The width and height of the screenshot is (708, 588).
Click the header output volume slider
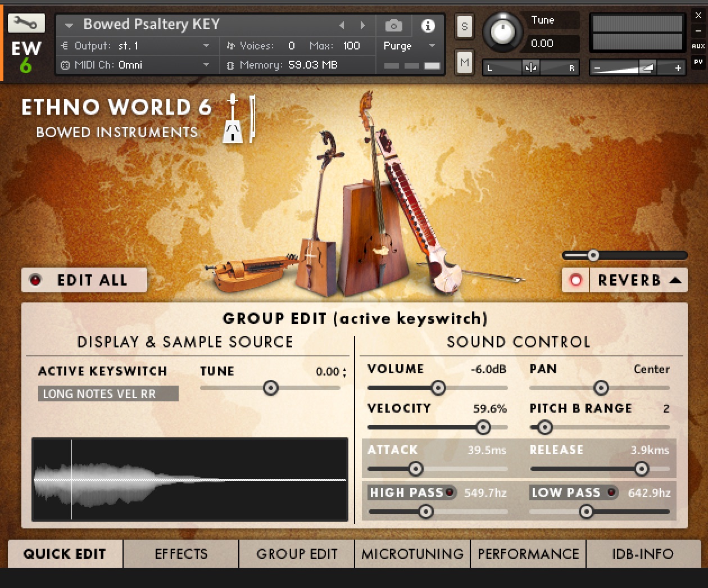tap(637, 67)
